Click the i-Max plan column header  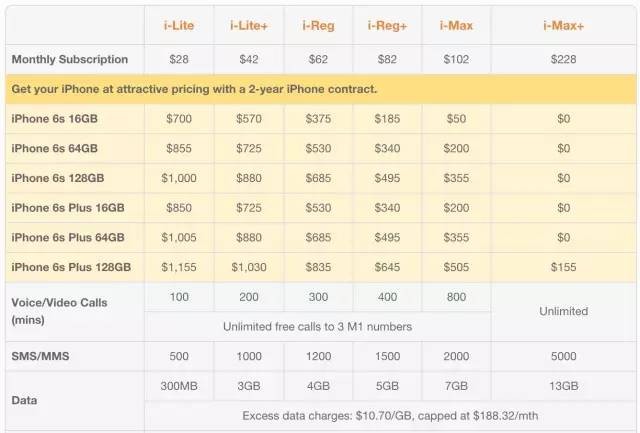click(458, 22)
